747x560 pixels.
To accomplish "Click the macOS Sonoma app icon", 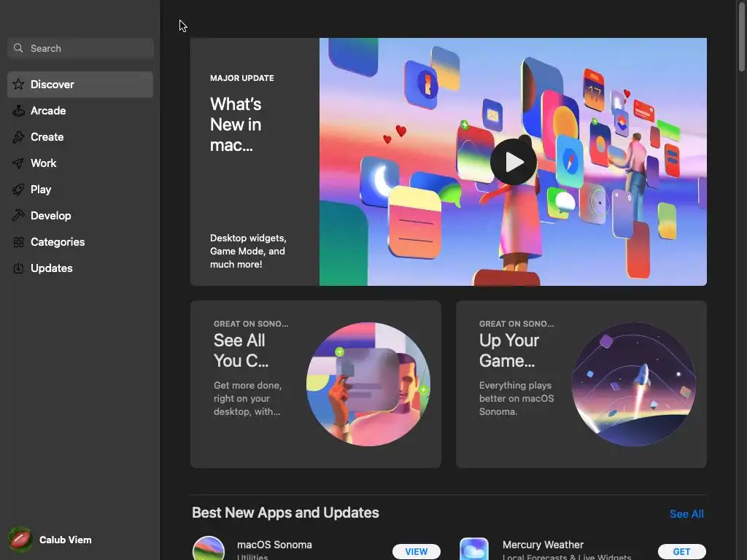I will coord(209,548).
